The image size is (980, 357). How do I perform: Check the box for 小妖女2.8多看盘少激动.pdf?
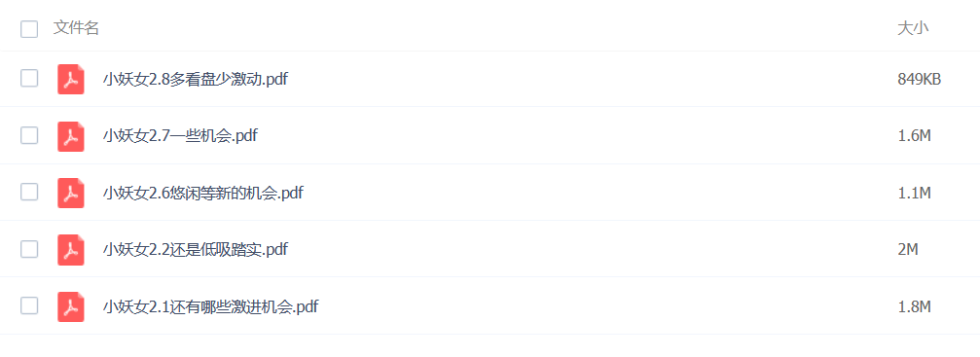coord(29,78)
